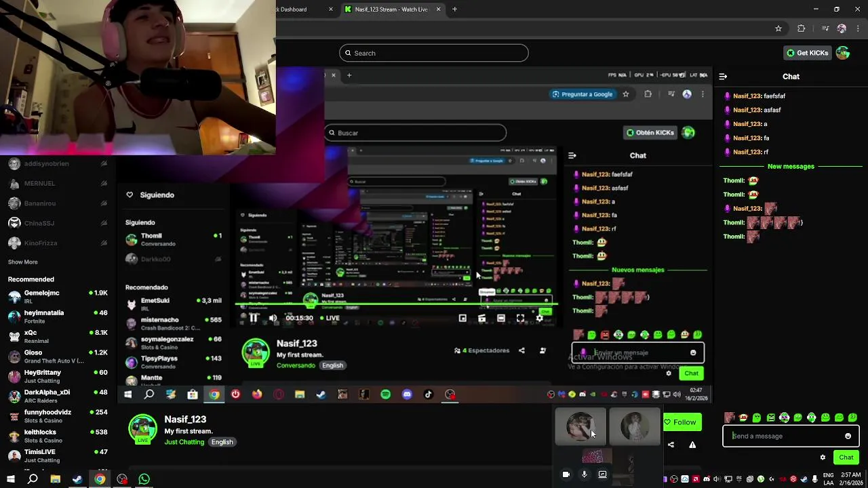The height and width of the screenshot is (488, 868).
Task: Jump to LIVE in the player
Action: [329, 318]
